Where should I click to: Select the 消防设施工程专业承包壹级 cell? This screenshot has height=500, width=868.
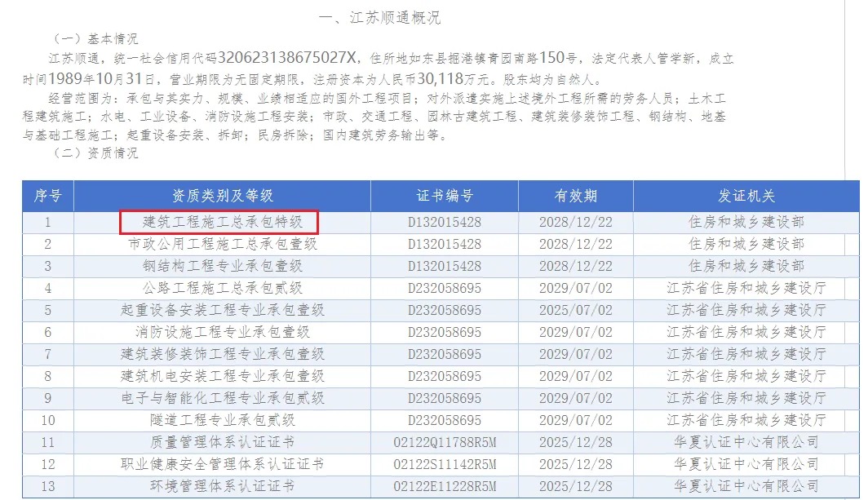point(222,332)
